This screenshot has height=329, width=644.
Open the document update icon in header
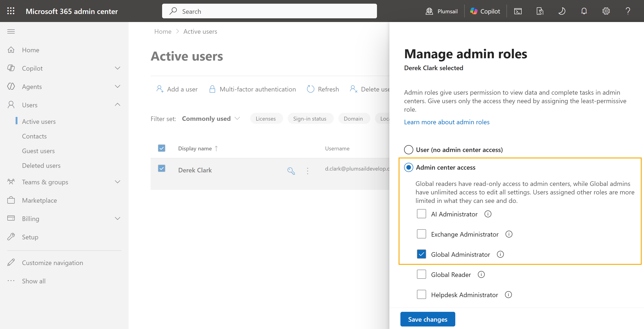click(540, 11)
